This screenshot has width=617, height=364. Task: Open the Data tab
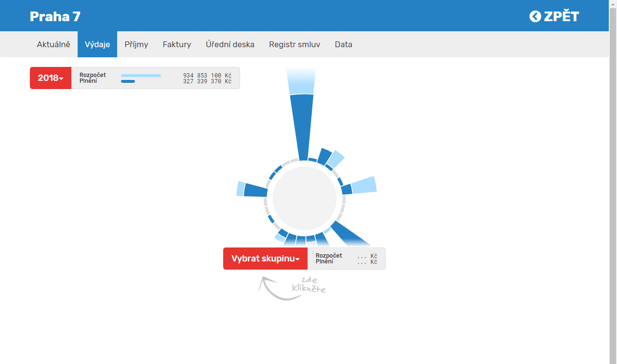pos(344,44)
